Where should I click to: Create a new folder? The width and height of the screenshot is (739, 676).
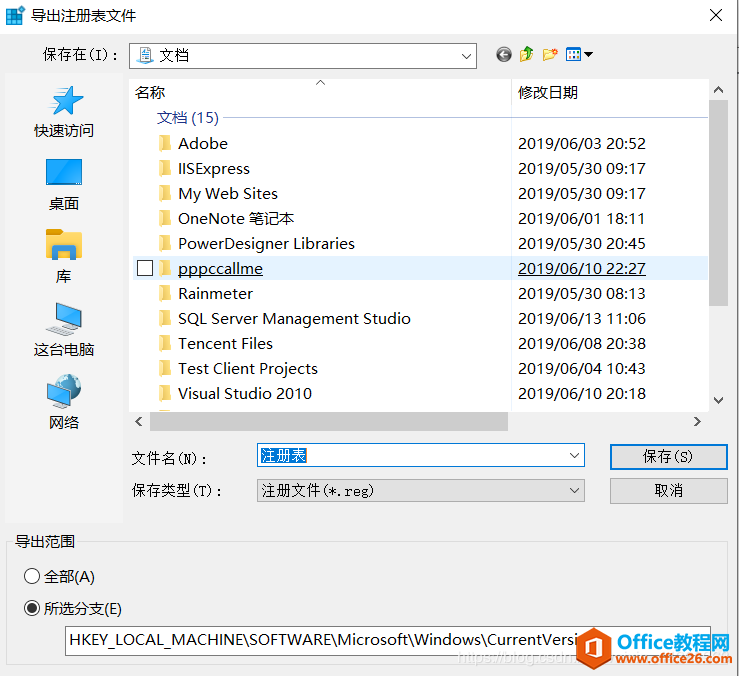tap(550, 55)
